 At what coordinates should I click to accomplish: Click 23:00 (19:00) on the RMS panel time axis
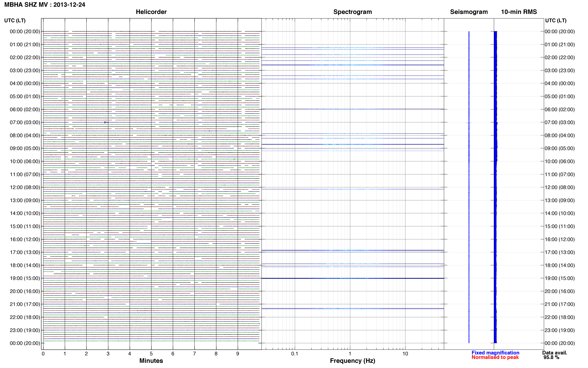[560, 330]
